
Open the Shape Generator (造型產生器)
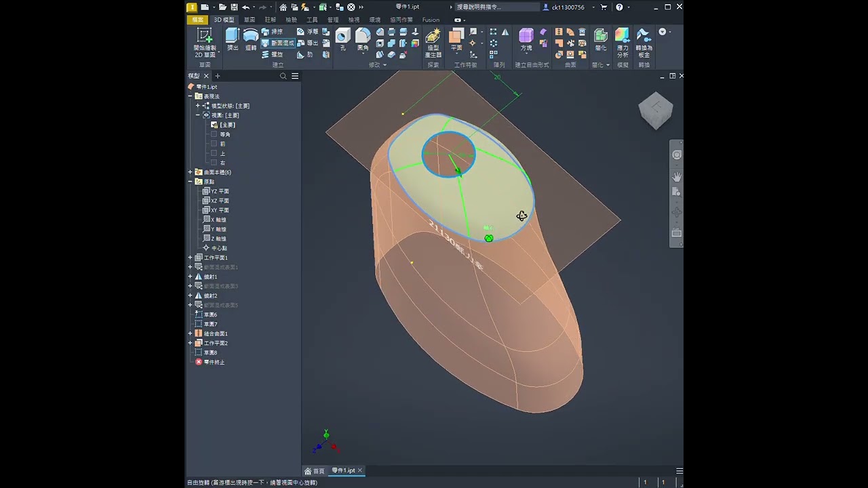click(433, 43)
